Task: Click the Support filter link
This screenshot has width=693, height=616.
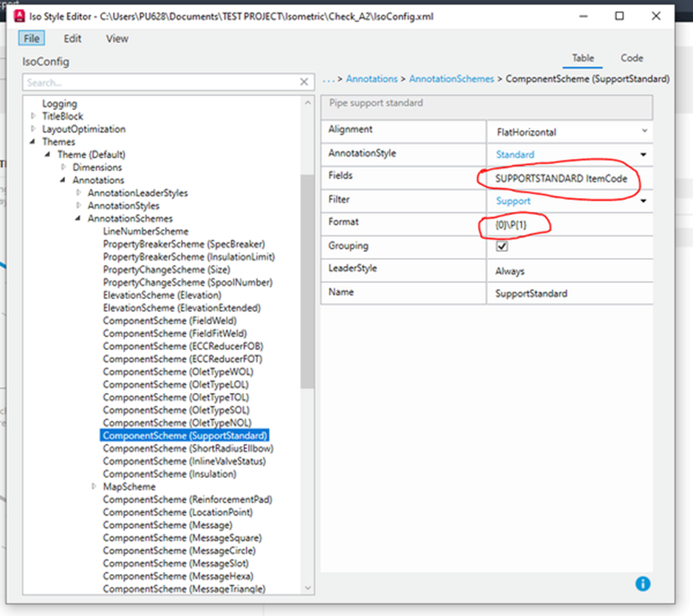Action: 513,201
